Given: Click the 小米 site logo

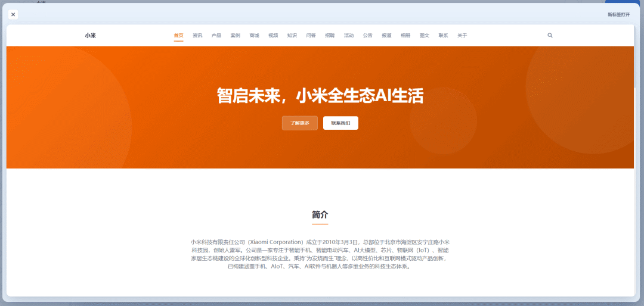Looking at the screenshot, I should click(91, 36).
